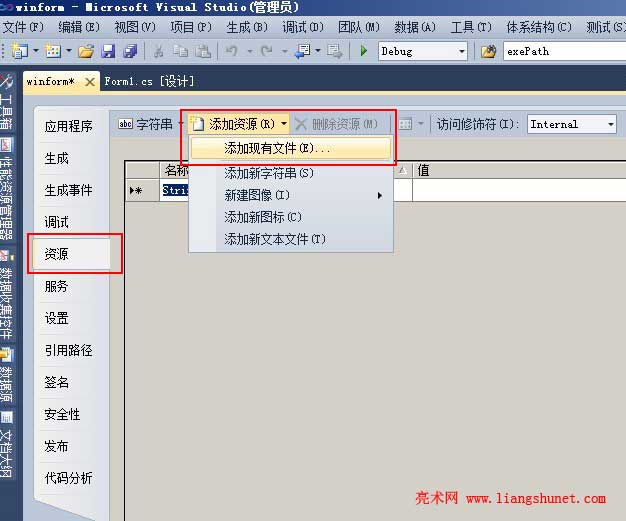
Task: Select the Resources (资源) settings page
Action: coord(71,254)
